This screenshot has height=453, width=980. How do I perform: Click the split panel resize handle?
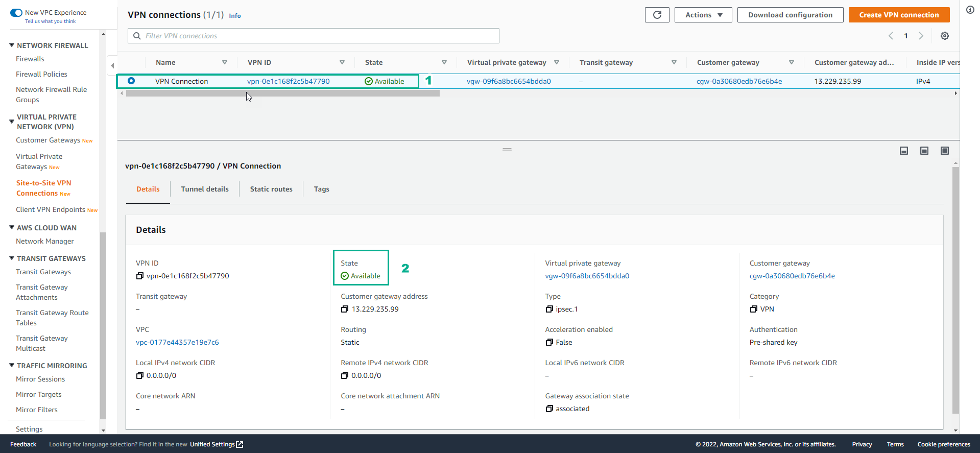click(x=507, y=149)
